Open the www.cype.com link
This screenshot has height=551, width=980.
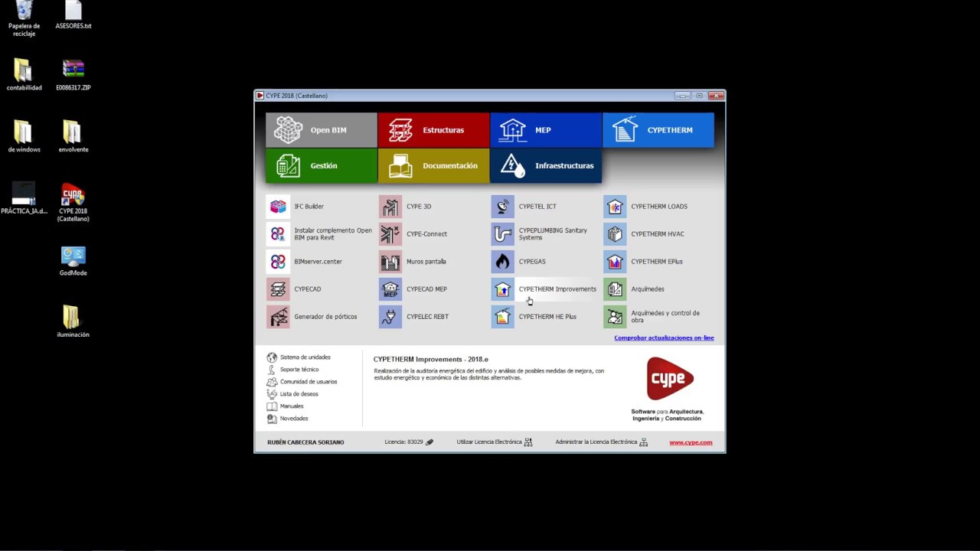click(691, 442)
